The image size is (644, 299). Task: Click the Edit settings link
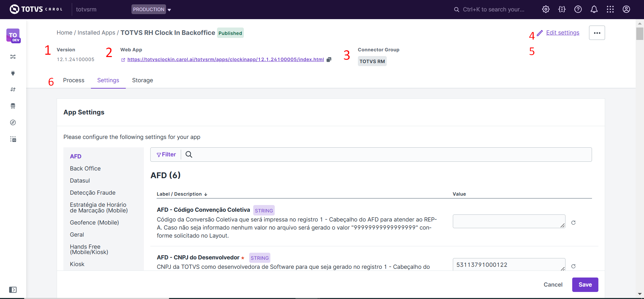click(x=562, y=33)
